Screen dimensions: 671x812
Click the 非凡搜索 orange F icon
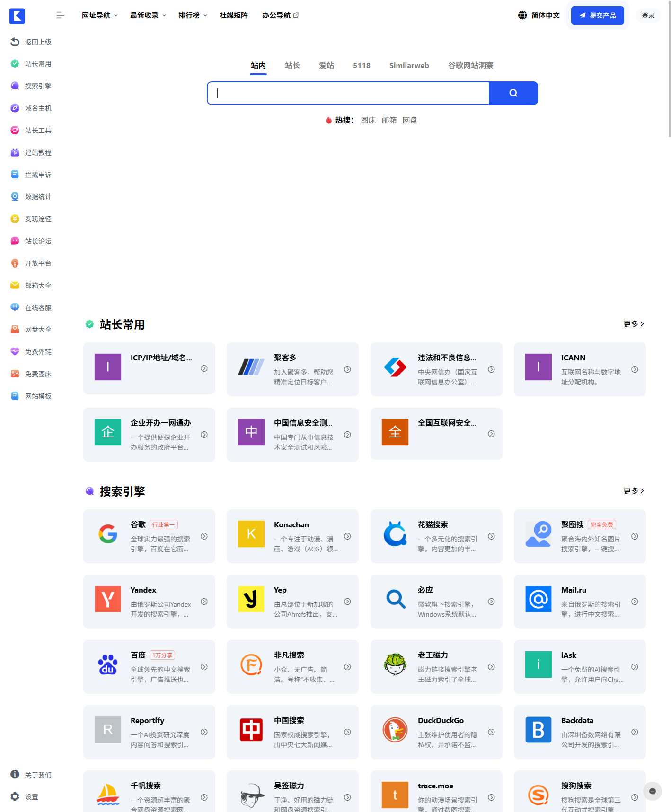pyautogui.click(x=251, y=664)
